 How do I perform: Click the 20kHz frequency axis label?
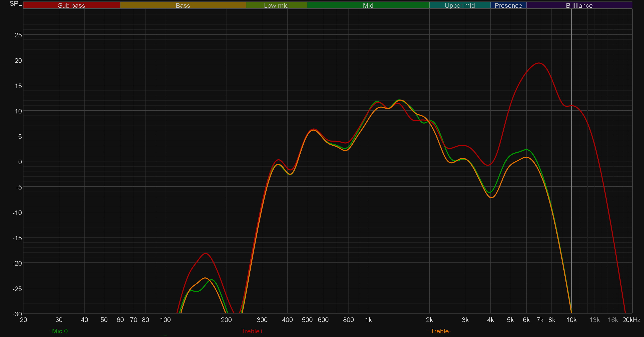(631, 320)
